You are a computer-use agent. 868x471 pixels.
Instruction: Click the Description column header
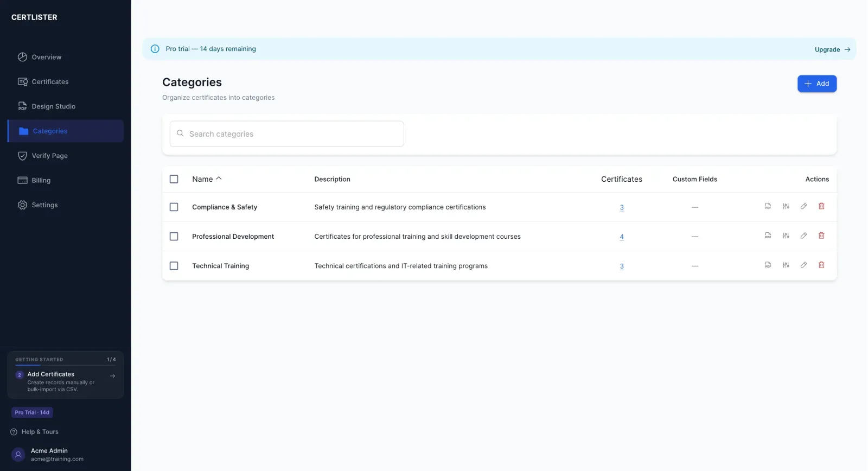[332, 179]
